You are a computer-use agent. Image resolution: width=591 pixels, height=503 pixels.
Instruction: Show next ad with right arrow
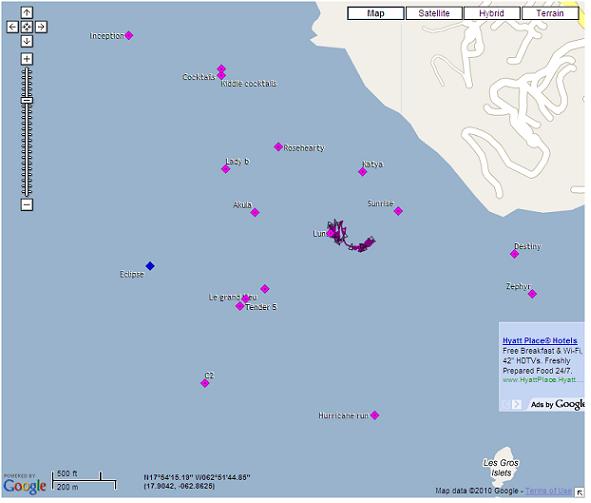coord(517,404)
